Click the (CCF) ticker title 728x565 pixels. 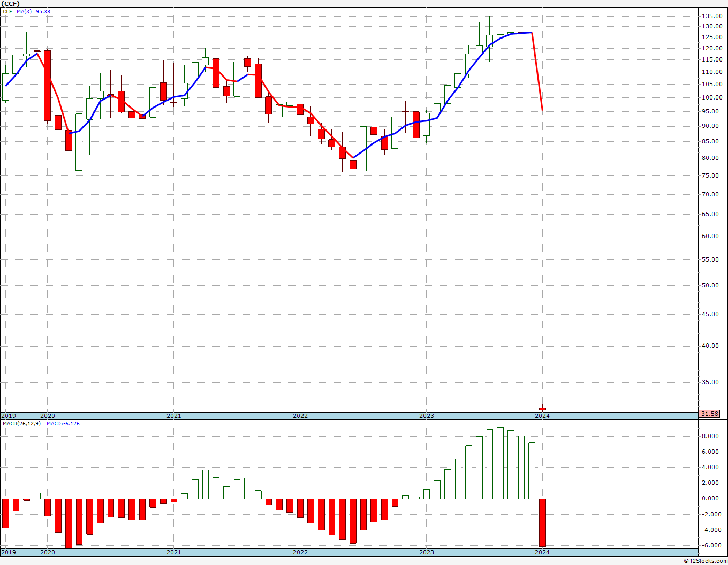click(x=11, y=3)
